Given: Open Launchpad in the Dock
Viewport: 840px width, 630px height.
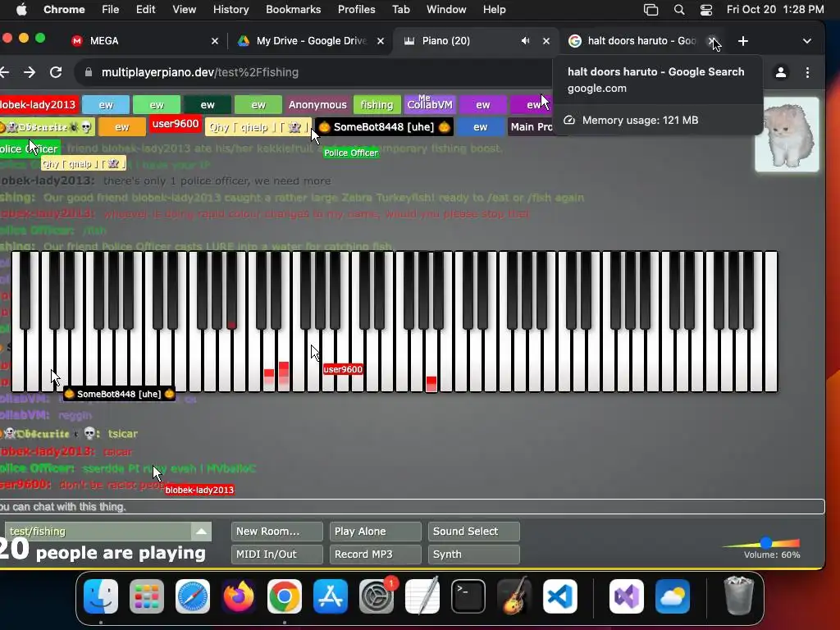Looking at the screenshot, I should tap(146, 596).
